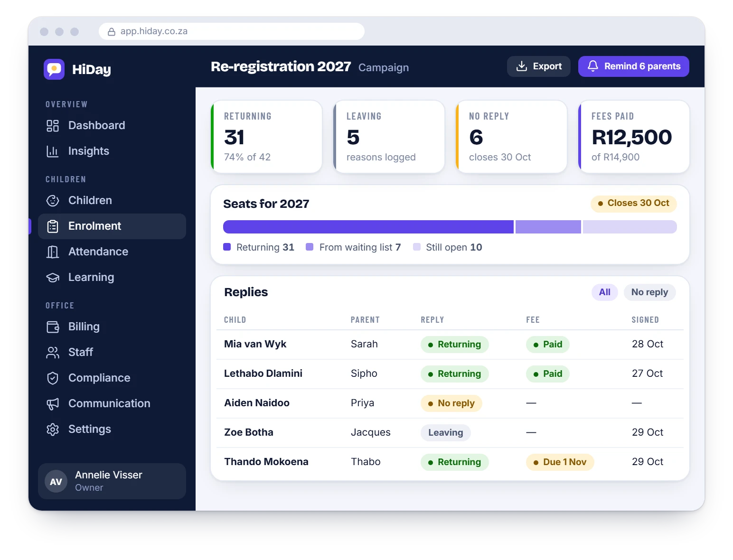Export the re-registration campaign
This screenshot has height=560, width=733.
click(539, 66)
